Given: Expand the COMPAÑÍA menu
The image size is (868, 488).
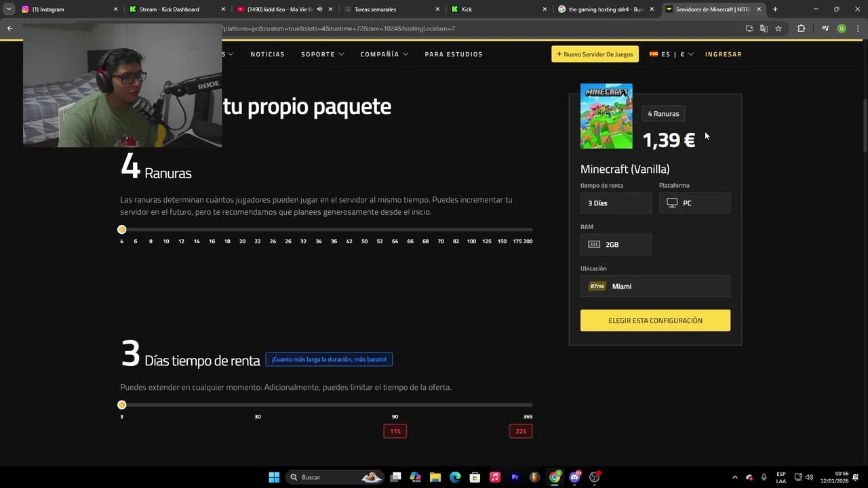Looking at the screenshot, I should pos(384,54).
